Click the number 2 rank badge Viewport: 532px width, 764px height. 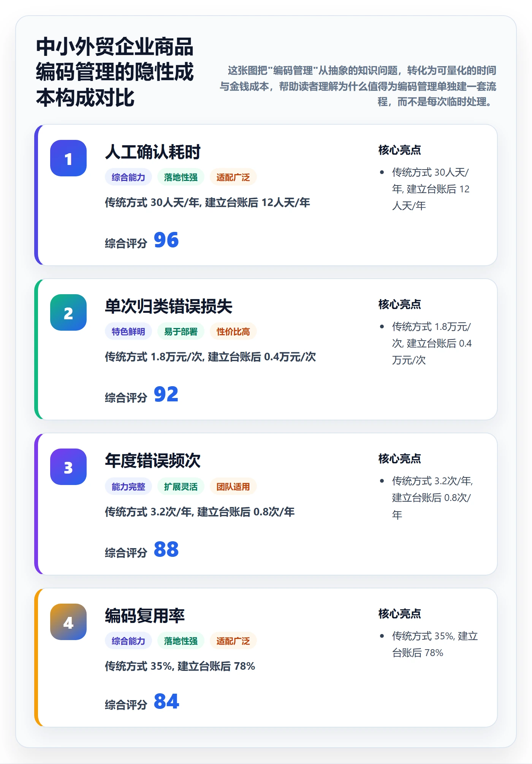pos(68,312)
